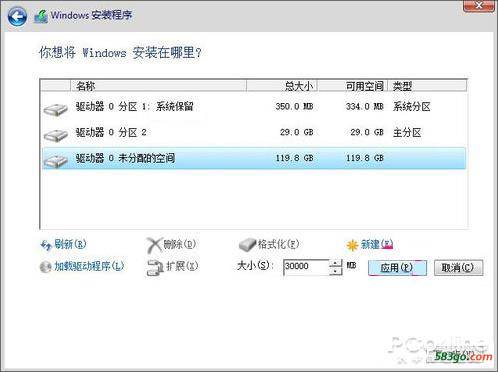
Task: Apply the size with the 应用(P) button
Action: [x=397, y=268]
